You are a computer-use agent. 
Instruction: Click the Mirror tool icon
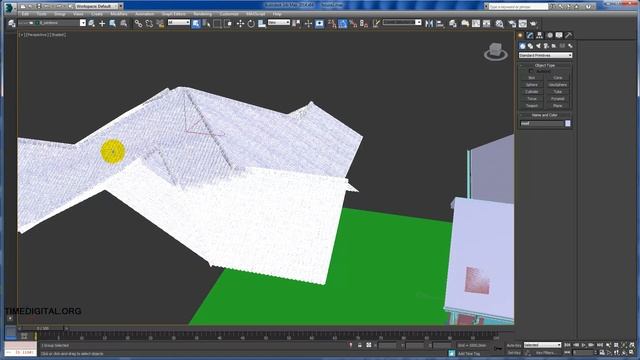[429, 24]
